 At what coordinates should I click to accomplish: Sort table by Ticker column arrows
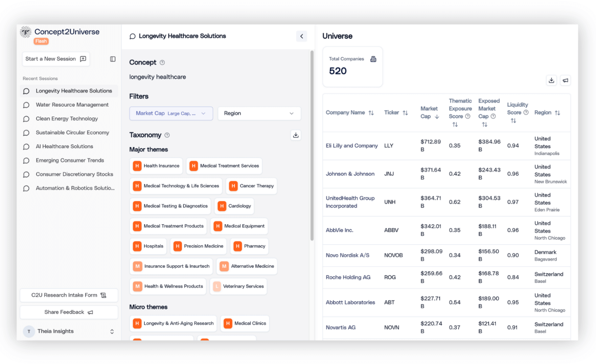(405, 113)
